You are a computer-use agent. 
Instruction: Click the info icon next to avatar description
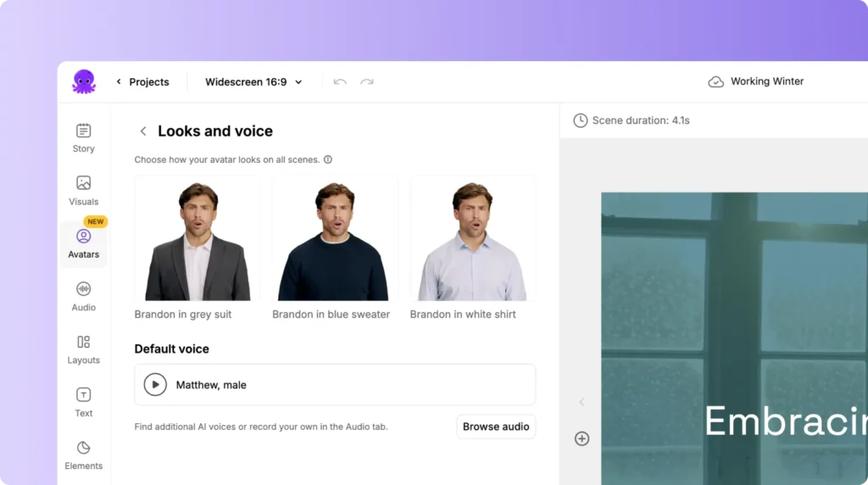(x=328, y=159)
